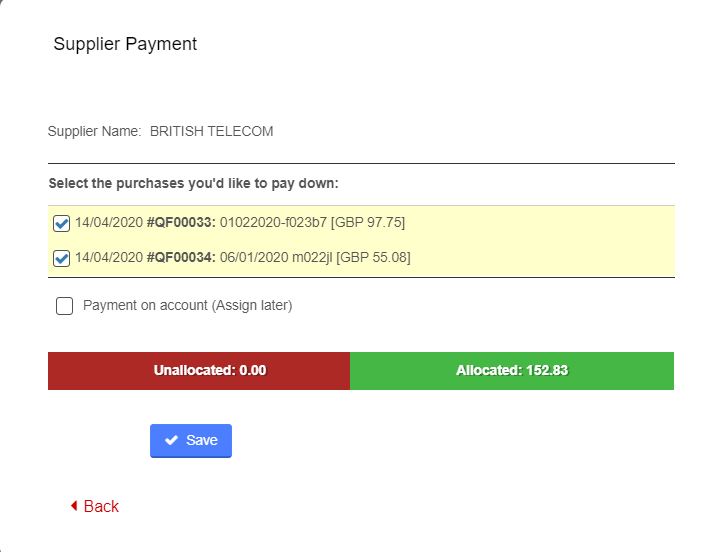Click the BRITISH TELECOM supplier name

click(x=211, y=131)
